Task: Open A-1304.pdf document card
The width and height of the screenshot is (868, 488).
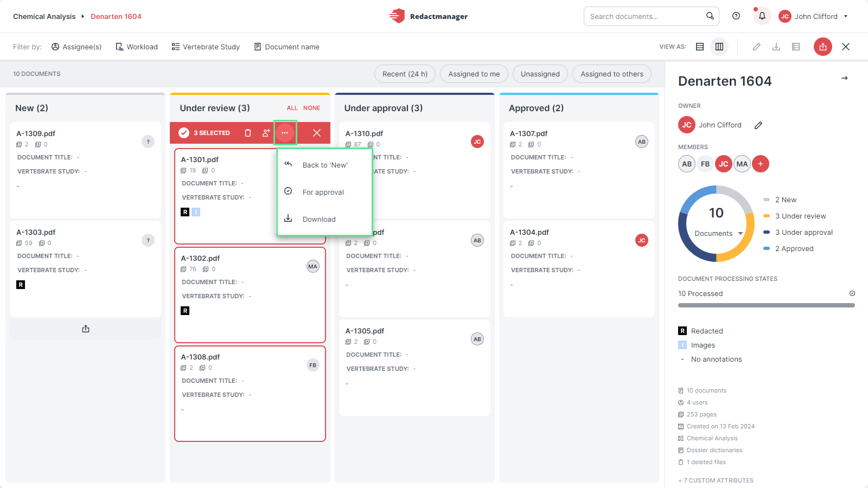Action: (x=579, y=269)
